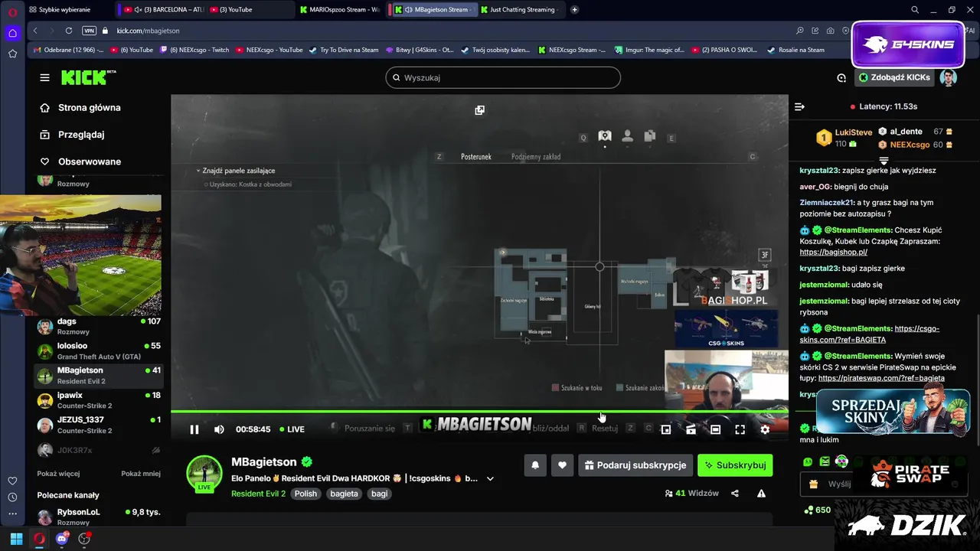Open pirateswap.com referral link in chat
The width and height of the screenshot is (980, 551).
881,378
